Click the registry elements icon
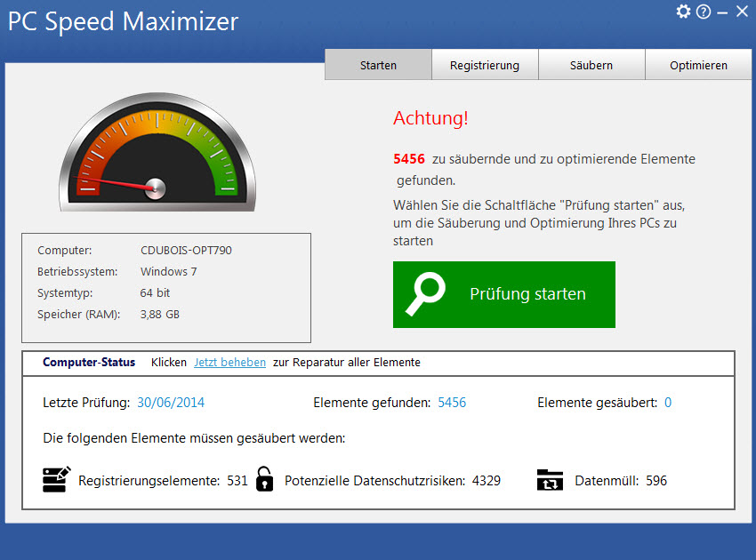Image resolution: width=756 pixels, height=560 pixels. point(56,479)
